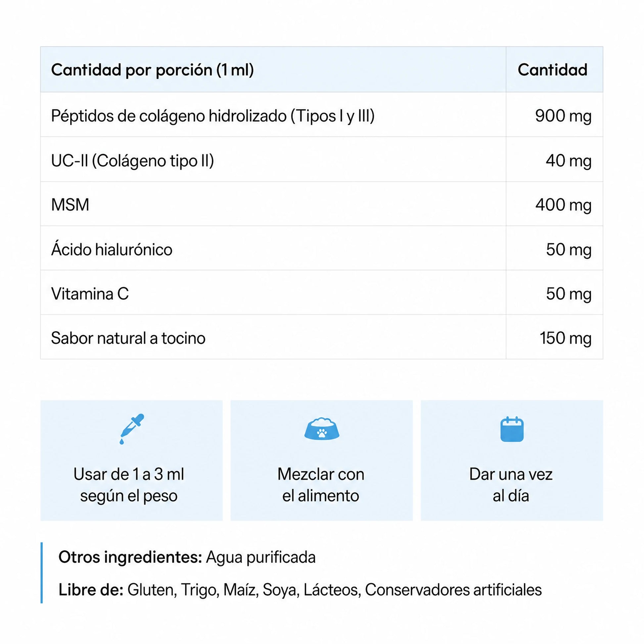The width and height of the screenshot is (644, 644).
Task: Click the 'Cantidad por porción (1 ml)' header
Action: (x=152, y=70)
